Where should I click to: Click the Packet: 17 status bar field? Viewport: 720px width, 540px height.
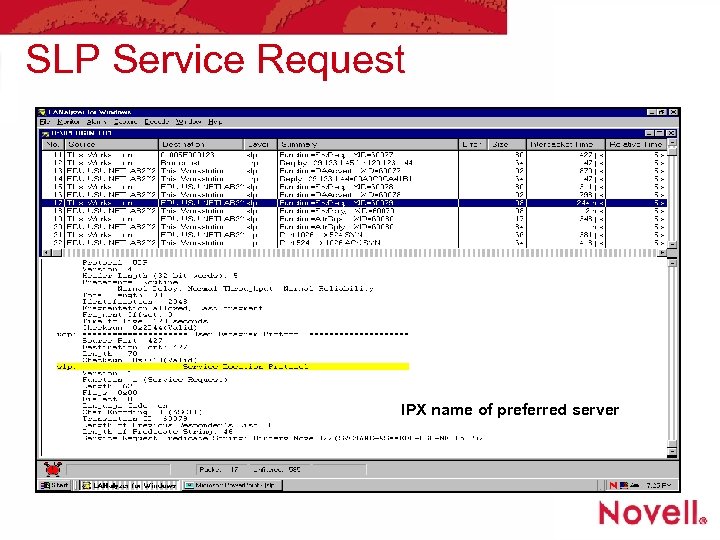pyautogui.click(x=219, y=469)
